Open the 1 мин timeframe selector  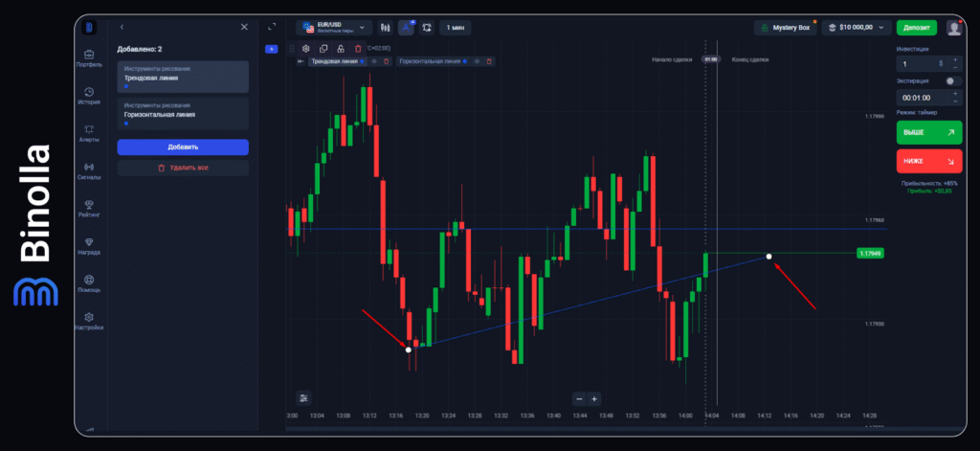click(458, 28)
